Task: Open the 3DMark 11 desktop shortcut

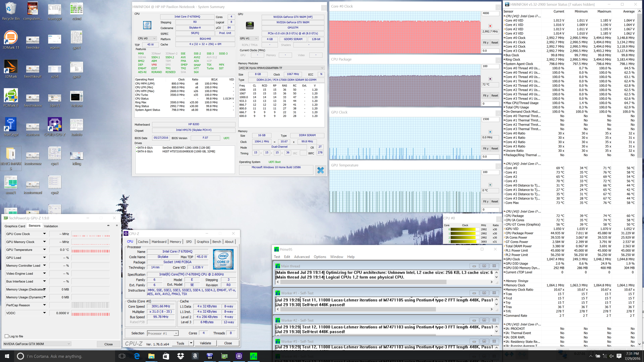Action: 11,38
